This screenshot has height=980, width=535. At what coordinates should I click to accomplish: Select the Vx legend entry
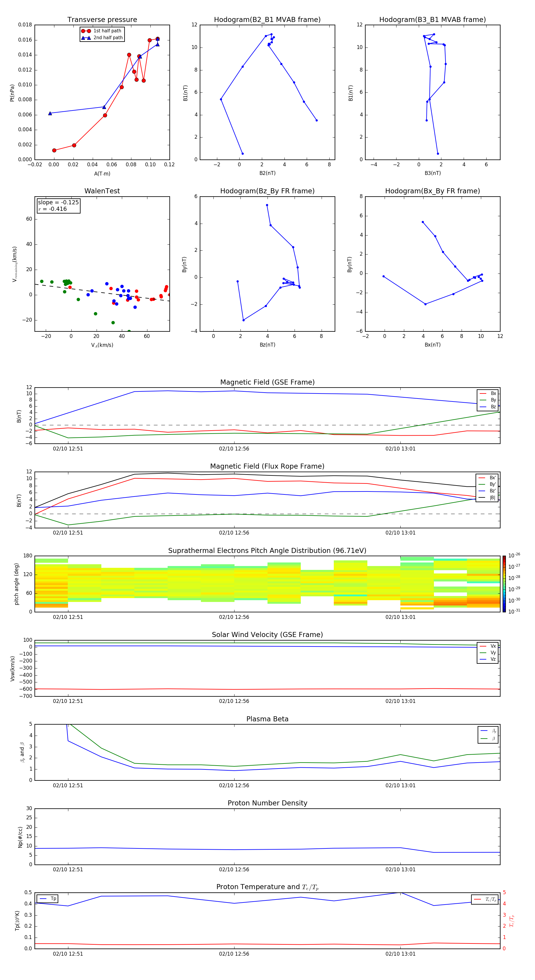(488, 646)
